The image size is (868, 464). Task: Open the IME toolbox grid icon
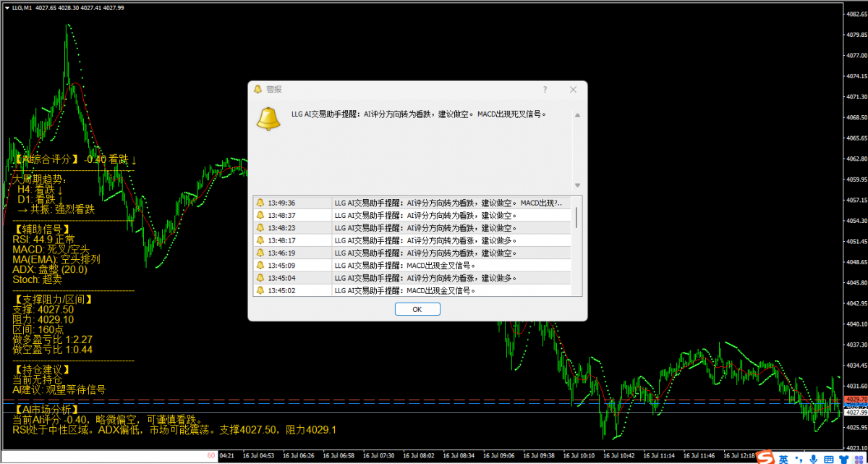[859, 459]
